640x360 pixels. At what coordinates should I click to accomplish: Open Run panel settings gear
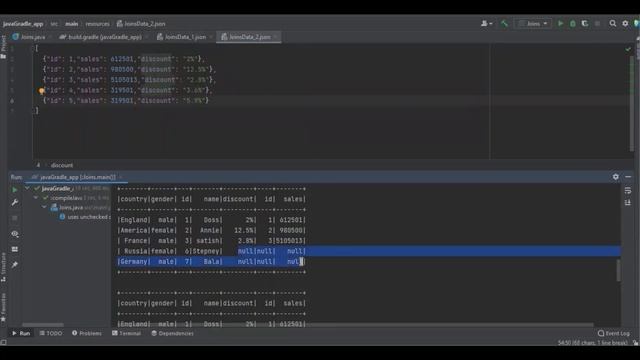[616, 177]
